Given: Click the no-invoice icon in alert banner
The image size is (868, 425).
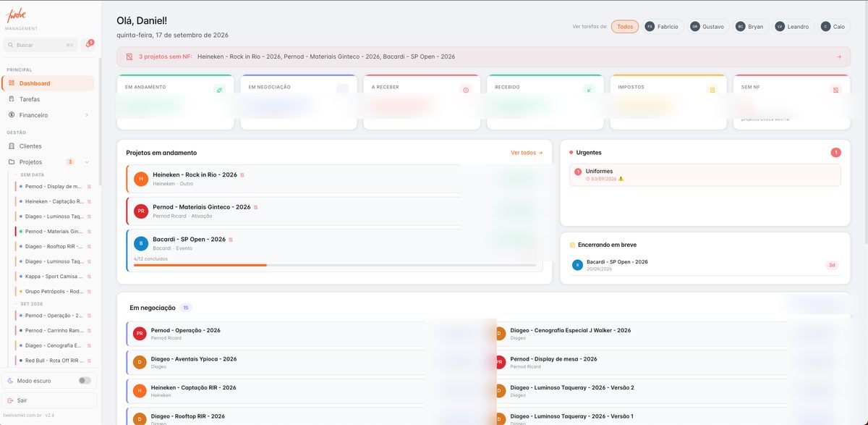Looking at the screenshot, I should click(x=129, y=56).
